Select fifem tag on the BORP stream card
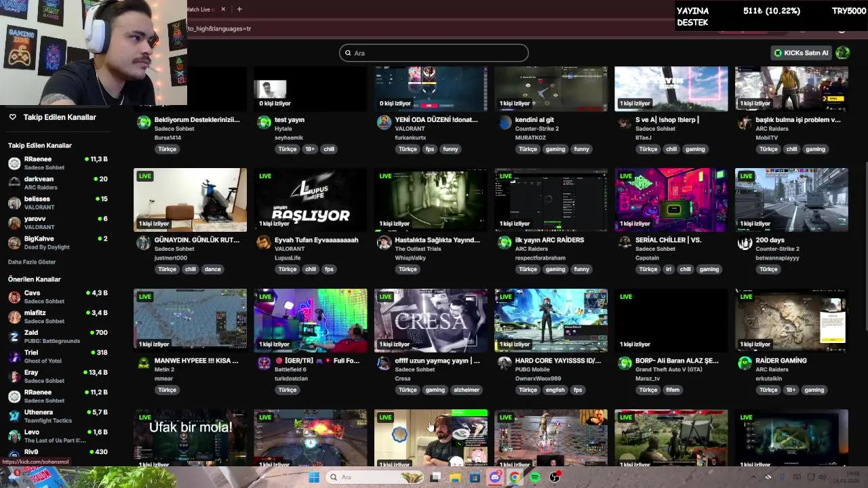Image resolution: width=868 pixels, height=488 pixels. coord(672,390)
